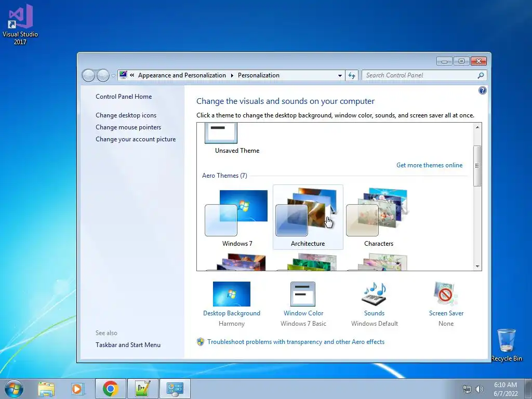Screen dimensions: 532x399
Task: Click the network tray icon
Action: [x=467, y=390]
